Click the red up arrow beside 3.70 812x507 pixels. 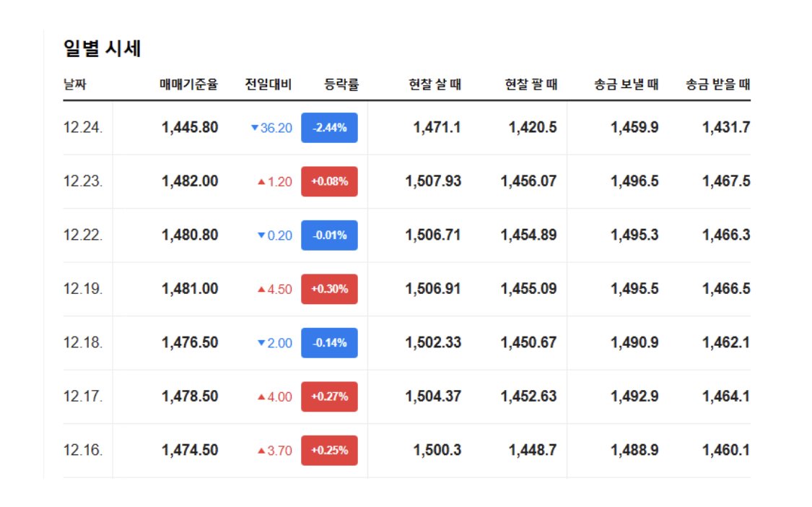pos(261,451)
